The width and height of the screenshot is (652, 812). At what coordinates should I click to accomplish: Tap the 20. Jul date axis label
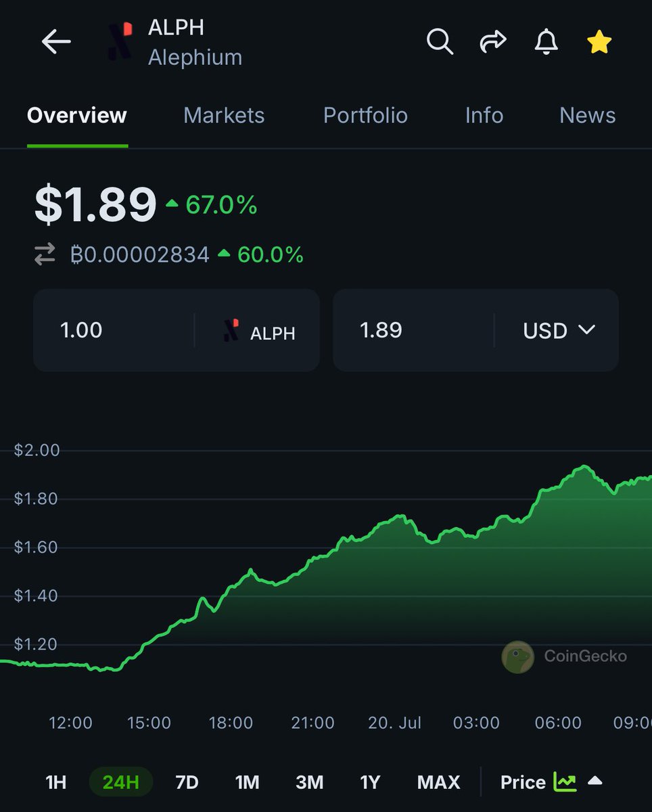tap(394, 723)
